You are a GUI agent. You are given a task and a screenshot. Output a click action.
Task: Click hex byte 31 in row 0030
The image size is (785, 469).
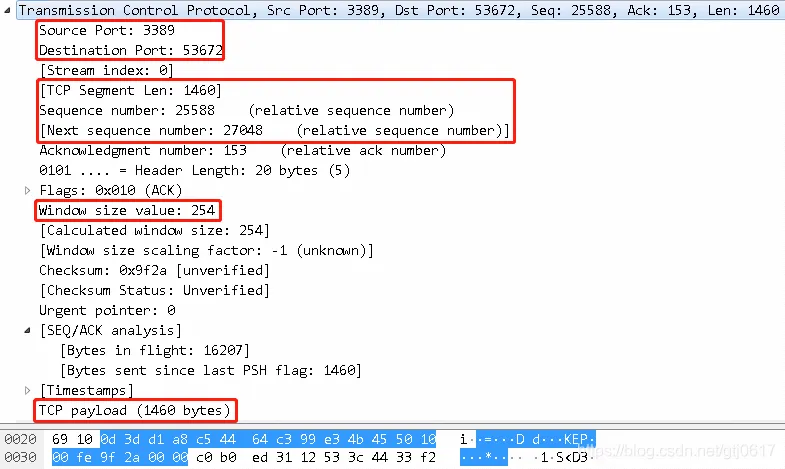pyautogui.click(x=284, y=457)
